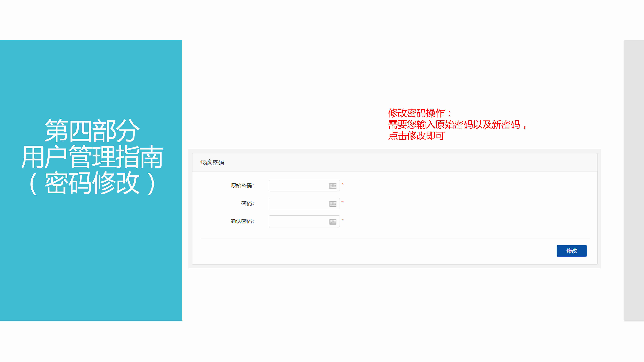The image size is (644, 362).
Task: Select the 修改密码 panel header text
Action: click(x=212, y=162)
